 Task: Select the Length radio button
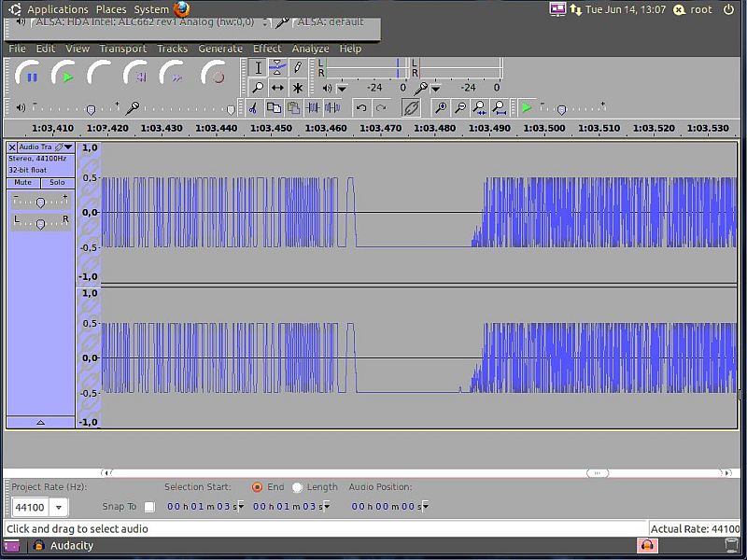coord(297,487)
